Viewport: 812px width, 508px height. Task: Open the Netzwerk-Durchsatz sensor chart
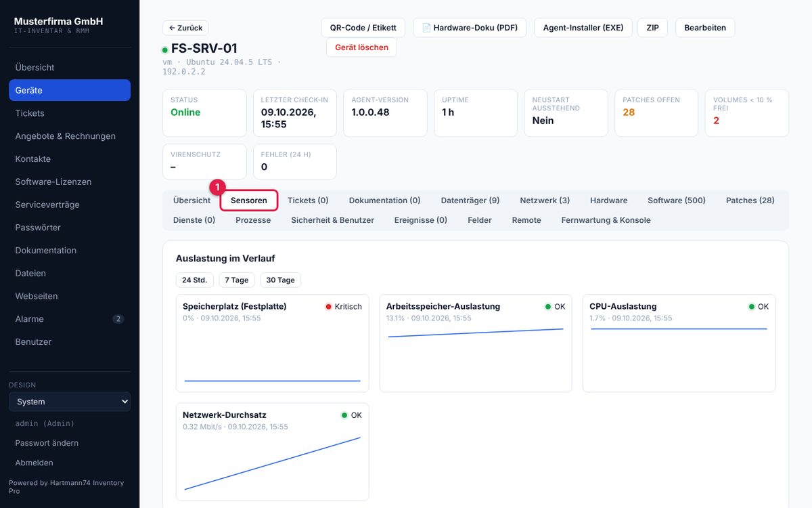tap(273, 452)
